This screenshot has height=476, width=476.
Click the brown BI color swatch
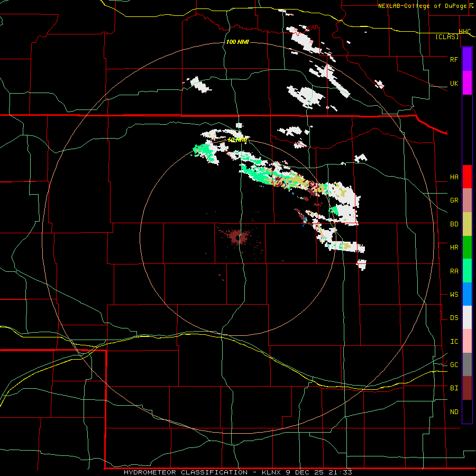[467, 388]
